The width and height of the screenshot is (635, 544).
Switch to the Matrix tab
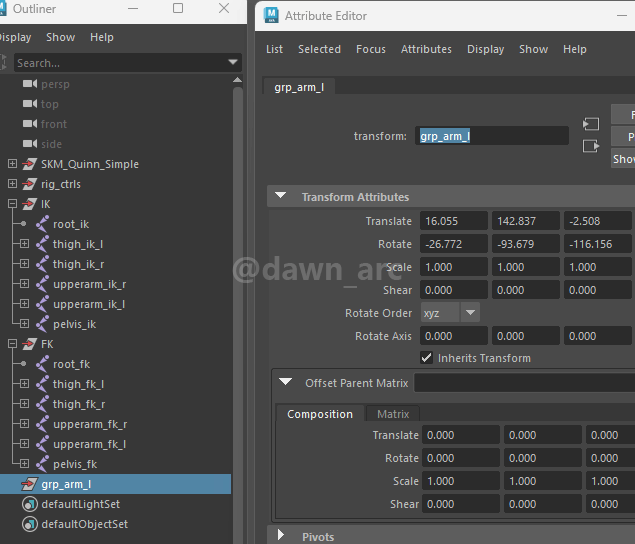(x=392, y=414)
